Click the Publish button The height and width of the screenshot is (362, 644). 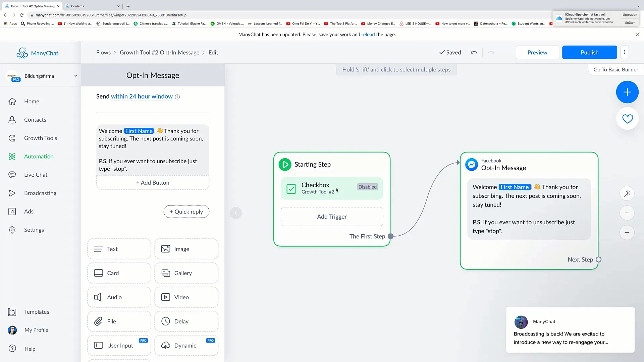(x=590, y=52)
